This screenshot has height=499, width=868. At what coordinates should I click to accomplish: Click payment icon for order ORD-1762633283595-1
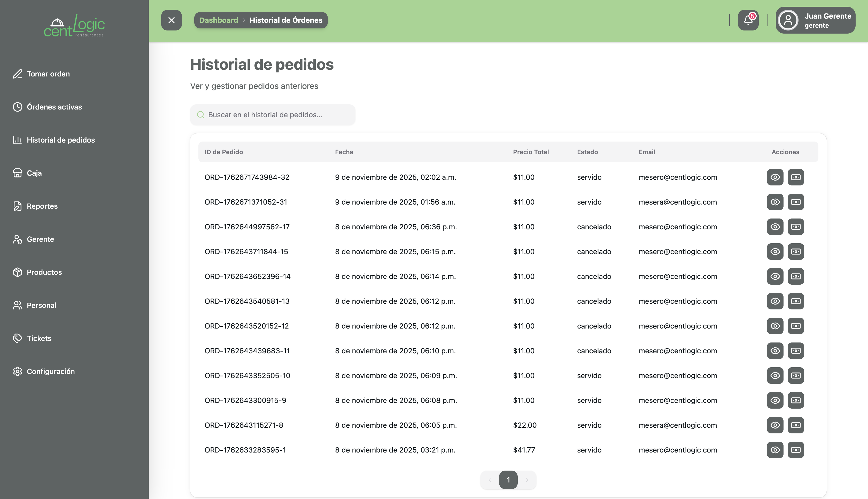coord(795,450)
